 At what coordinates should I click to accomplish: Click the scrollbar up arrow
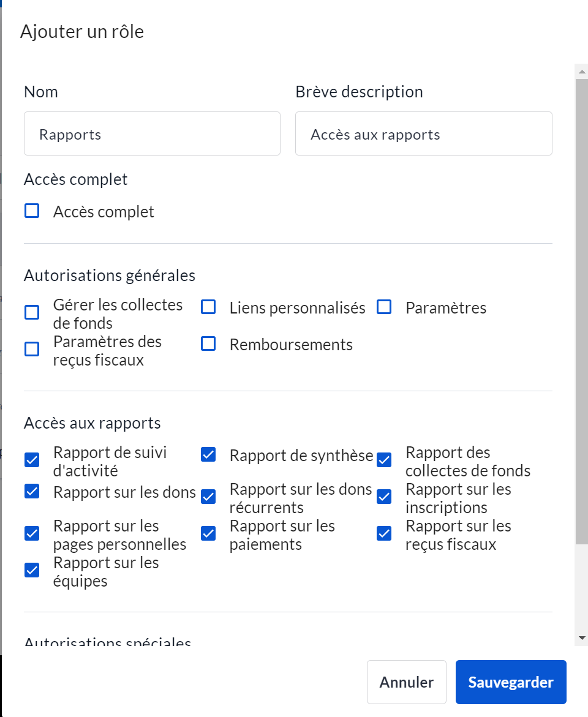point(582,72)
